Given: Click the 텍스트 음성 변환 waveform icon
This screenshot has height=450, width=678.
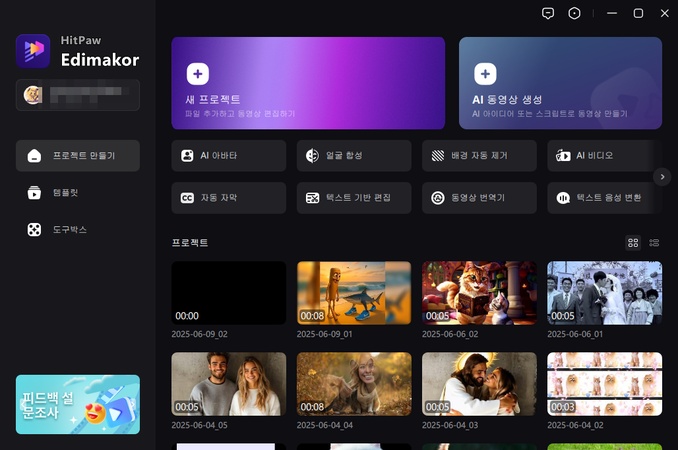Looking at the screenshot, I should pos(563,198).
